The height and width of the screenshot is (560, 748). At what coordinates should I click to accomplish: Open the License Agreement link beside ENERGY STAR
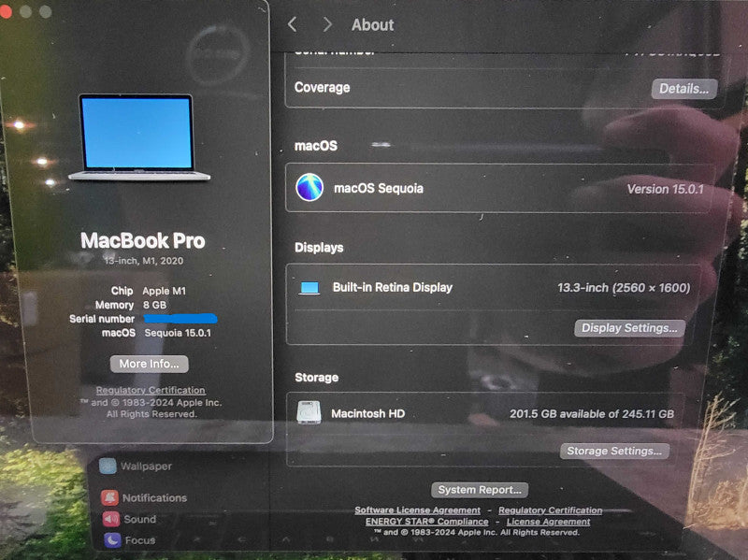tap(548, 522)
